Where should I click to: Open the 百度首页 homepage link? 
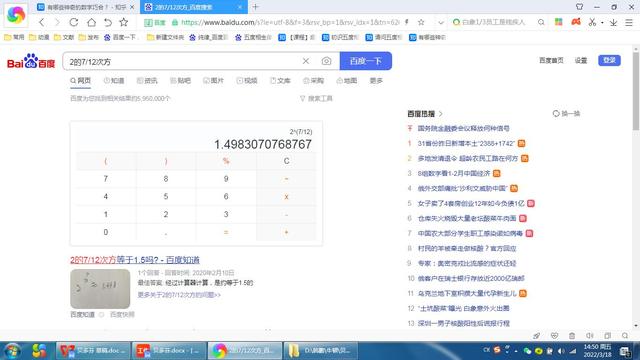pos(551,60)
